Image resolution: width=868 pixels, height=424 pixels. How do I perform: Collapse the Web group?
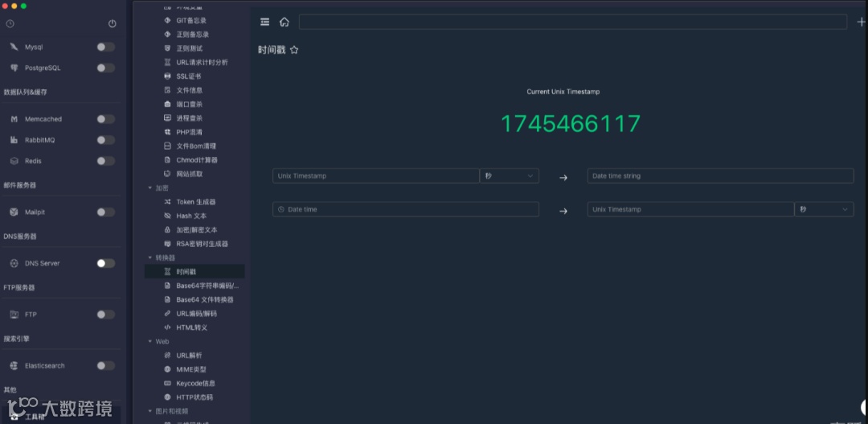click(x=150, y=341)
